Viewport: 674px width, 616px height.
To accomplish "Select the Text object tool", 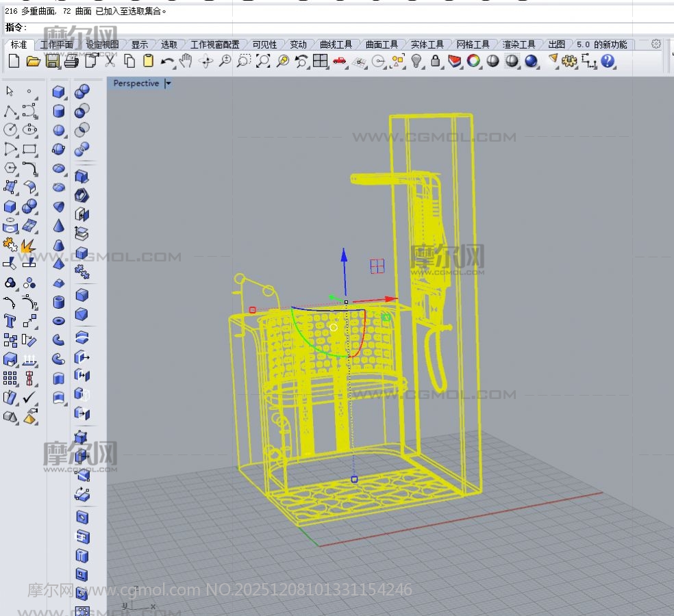I will click(10, 320).
